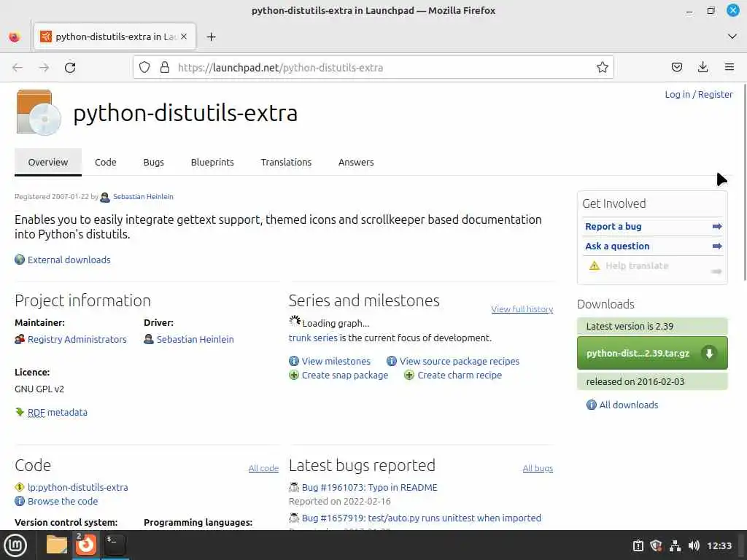The height and width of the screenshot is (560, 747).
Task: Click the Create charm recipe plus icon
Action: (409, 375)
